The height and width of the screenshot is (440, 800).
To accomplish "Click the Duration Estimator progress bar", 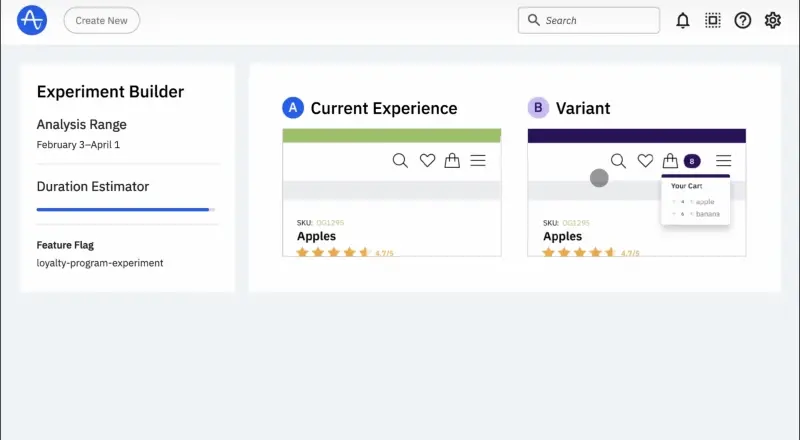I will [x=126, y=209].
